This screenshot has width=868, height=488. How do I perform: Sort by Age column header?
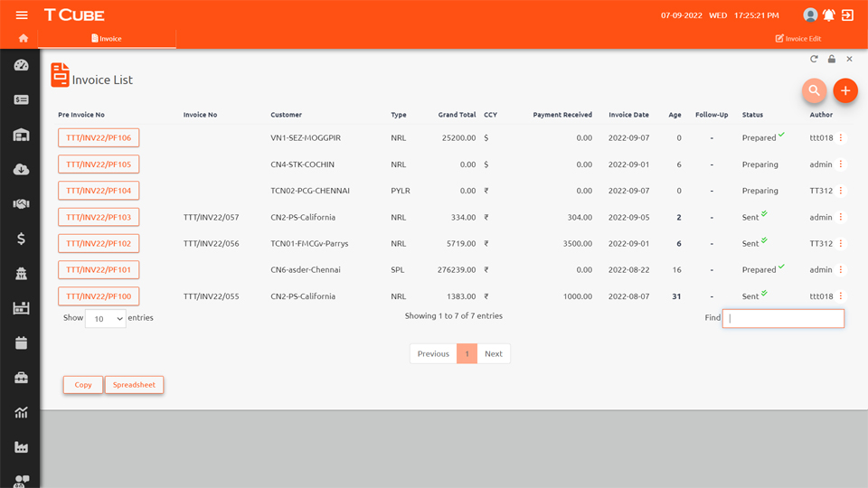pyautogui.click(x=675, y=115)
